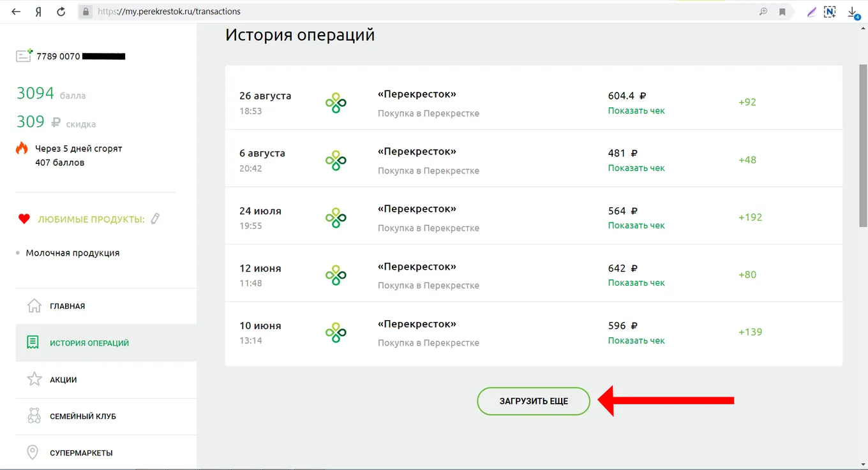
Task: Click the 10 июня date
Action: [260, 325]
